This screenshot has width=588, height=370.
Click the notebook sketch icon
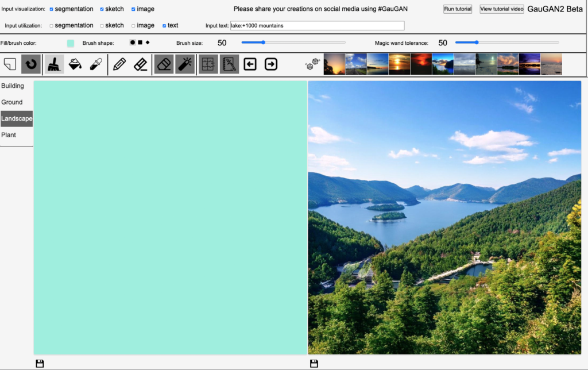click(229, 64)
